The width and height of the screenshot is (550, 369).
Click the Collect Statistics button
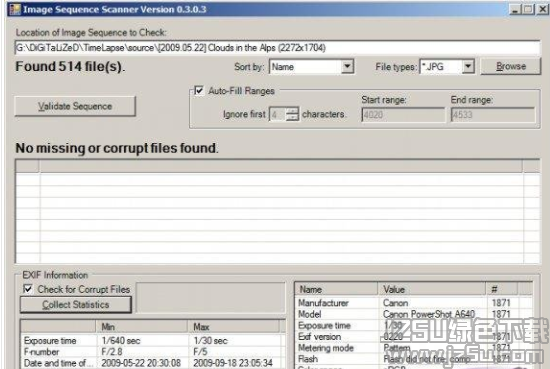tap(76, 304)
